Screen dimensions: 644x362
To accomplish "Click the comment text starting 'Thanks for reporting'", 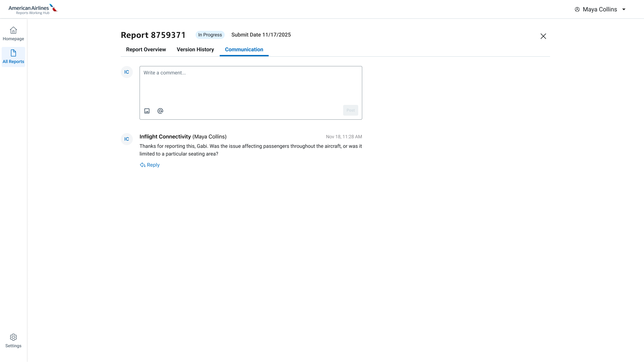I will tap(251, 150).
